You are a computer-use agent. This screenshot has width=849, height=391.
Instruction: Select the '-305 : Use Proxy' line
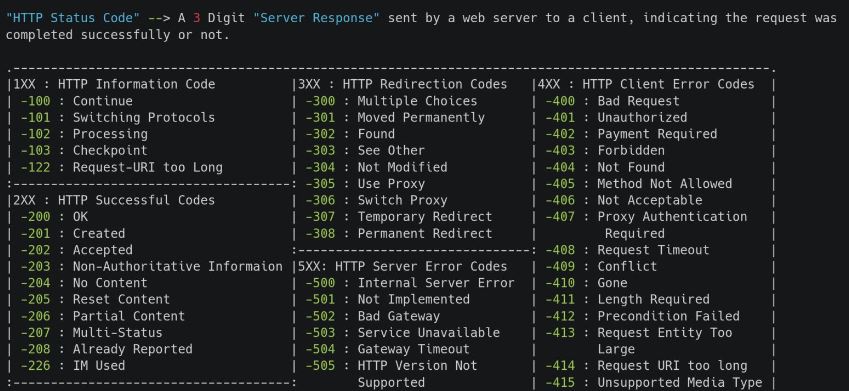click(x=365, y=184)
